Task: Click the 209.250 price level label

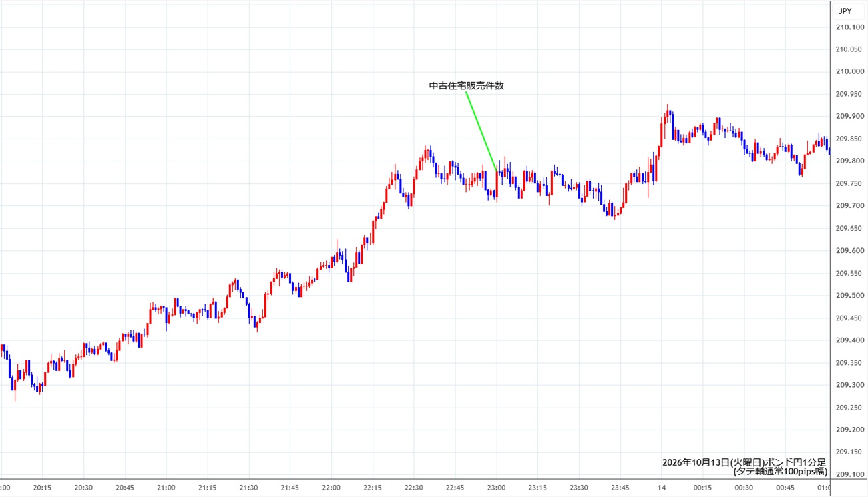Action: coord(849,408)
